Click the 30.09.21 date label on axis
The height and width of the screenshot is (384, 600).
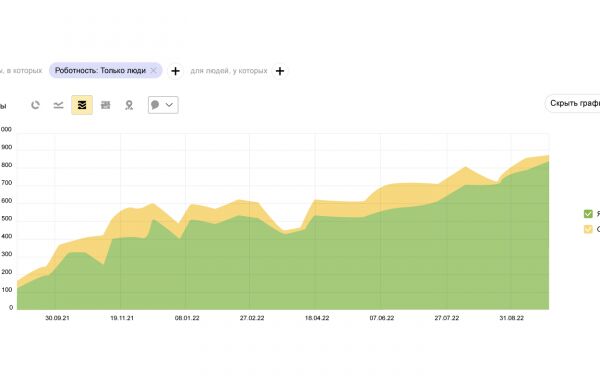tap(57, 318)
